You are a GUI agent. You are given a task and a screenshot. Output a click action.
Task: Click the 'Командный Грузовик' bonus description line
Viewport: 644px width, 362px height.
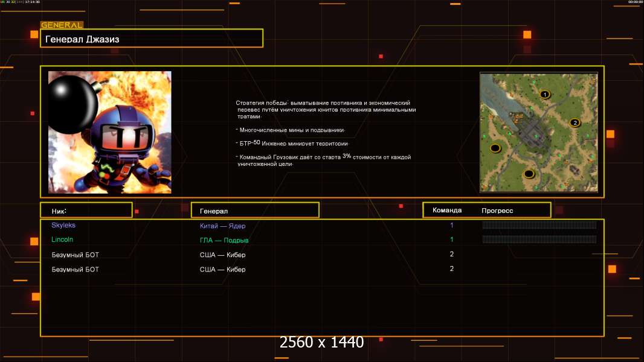click(x=324, y=160)
